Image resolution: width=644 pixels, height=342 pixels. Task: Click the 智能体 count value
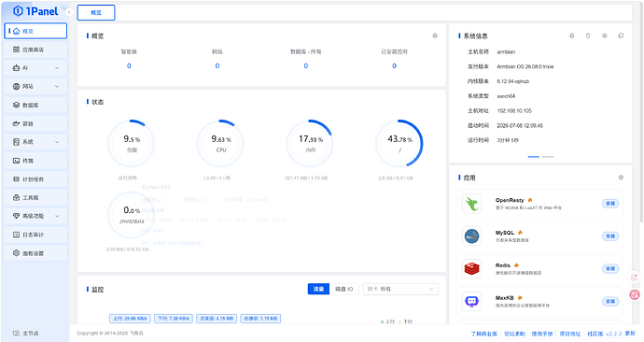click(129, 65)
